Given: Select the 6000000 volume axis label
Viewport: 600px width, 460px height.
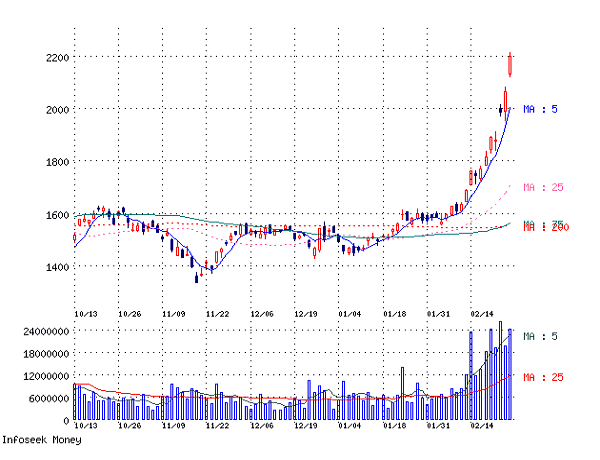Looking at the screenshot, I should (x=49, y=399).
